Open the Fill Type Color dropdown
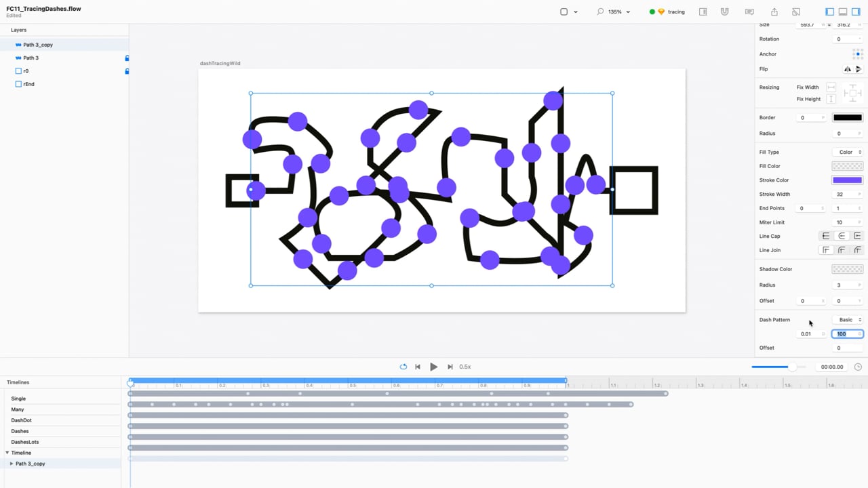The height and width of the screenshot is (488, 868). [847, 152]
